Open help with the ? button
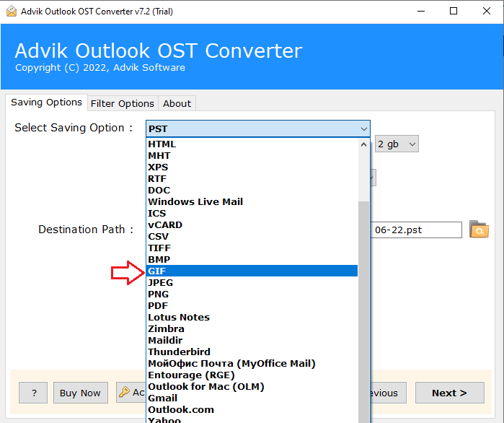 tap(33, 393)
